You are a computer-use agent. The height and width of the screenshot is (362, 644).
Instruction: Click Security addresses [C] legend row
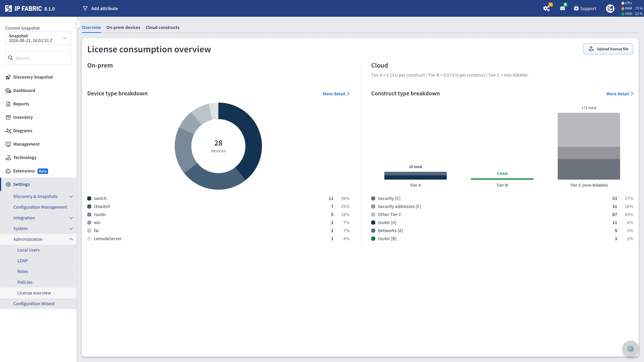[502, 207]
